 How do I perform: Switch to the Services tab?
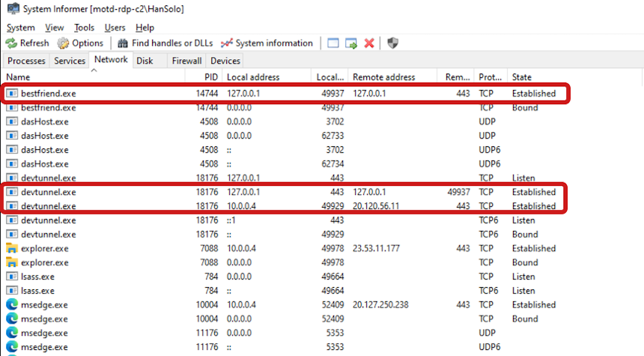(70, 61)
